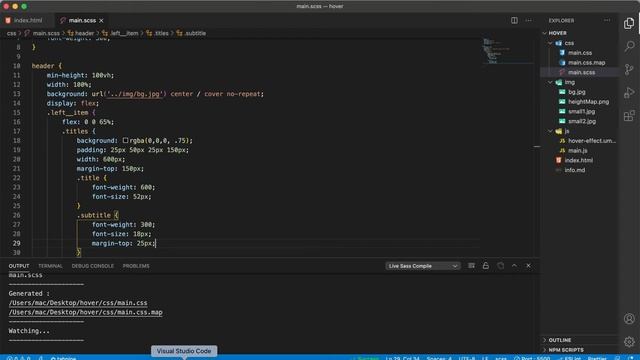Click the .left__item breadcrumb segment

tap(124, 33)
